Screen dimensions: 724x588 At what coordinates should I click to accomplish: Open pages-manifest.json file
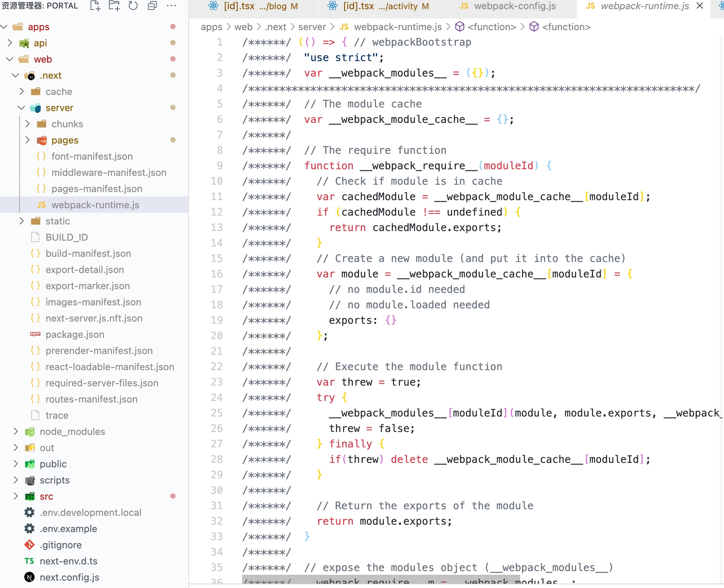(94, 189)
